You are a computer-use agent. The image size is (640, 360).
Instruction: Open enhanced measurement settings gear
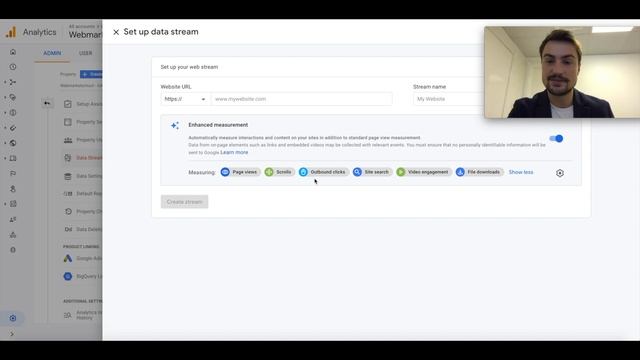pos(560,173)
